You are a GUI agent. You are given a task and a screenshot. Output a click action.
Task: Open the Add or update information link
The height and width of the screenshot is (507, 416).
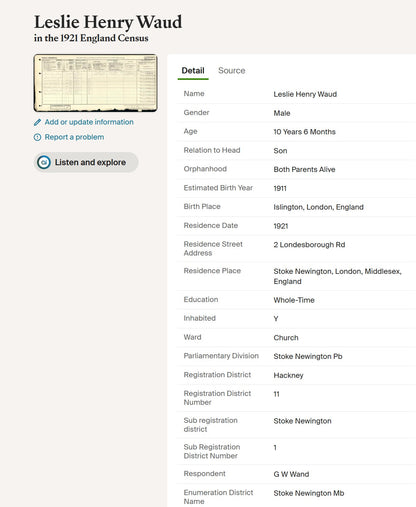tap(89, 122)
